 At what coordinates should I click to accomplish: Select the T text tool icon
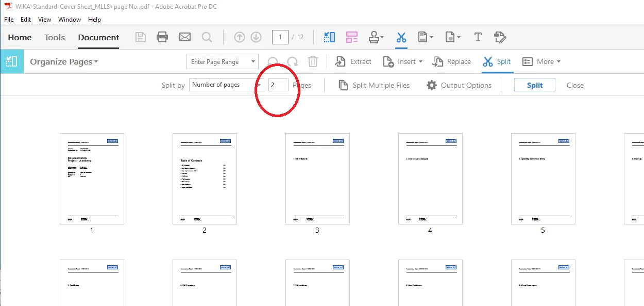478,37
